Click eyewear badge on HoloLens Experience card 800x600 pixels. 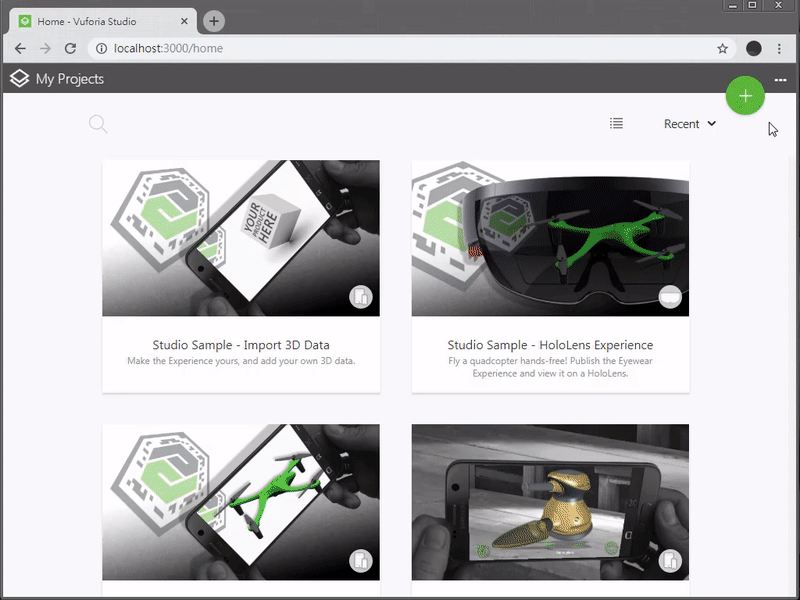pyautogui.click(x=670, y=297)
